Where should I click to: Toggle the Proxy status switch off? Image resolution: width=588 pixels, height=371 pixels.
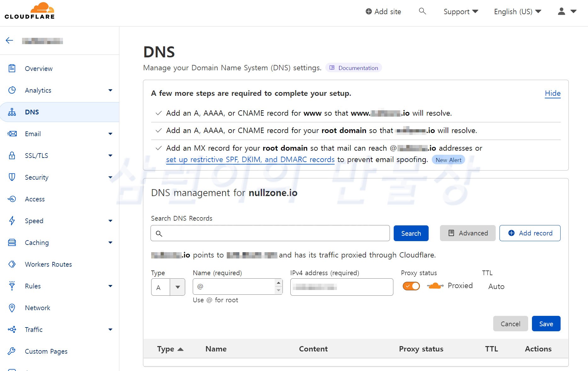tap(411, 286)
